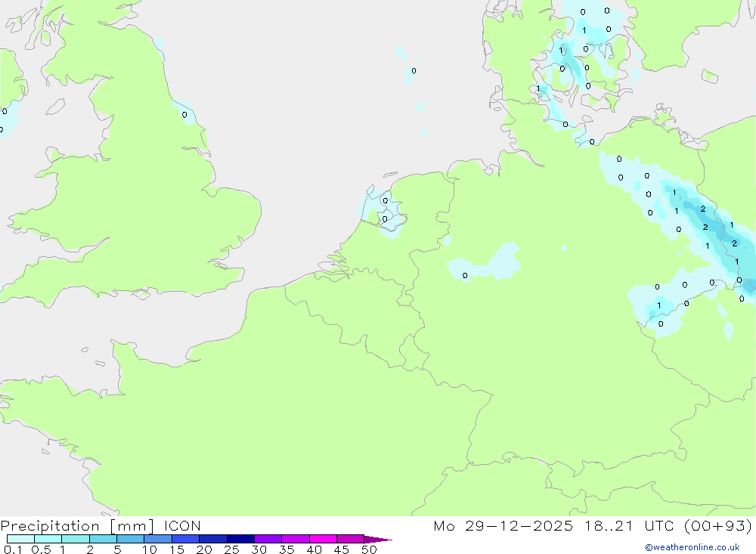Click the '15' legend scale label

[177, 549]
